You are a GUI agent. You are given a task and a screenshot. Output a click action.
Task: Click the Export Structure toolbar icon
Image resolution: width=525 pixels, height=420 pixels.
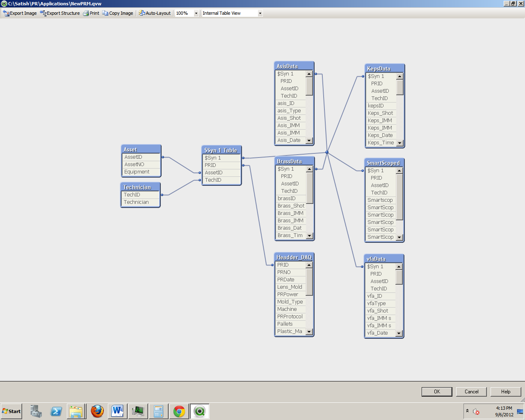[43, 13]
